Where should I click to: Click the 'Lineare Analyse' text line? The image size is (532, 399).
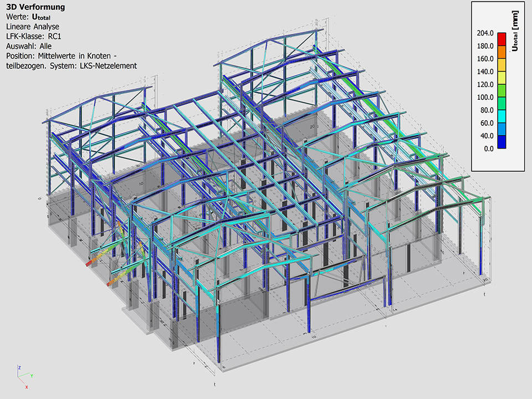click(x=33, y=26)
